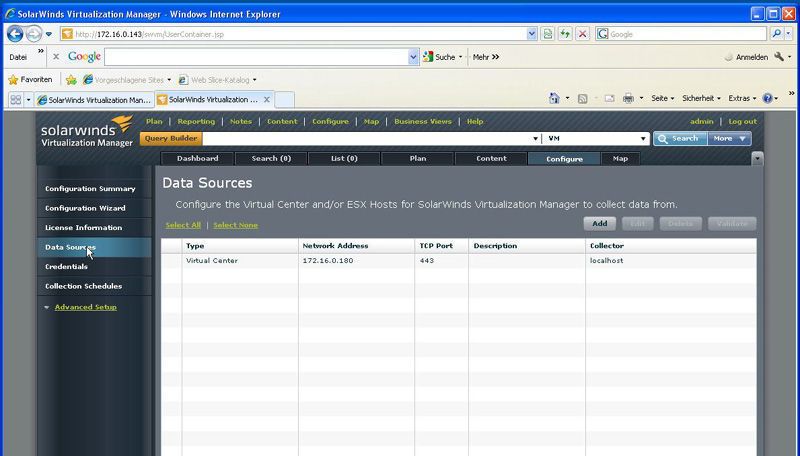Open the Web Slice-Katalog favorite
The height and width of the screenshot is (456, 800).
217,80
